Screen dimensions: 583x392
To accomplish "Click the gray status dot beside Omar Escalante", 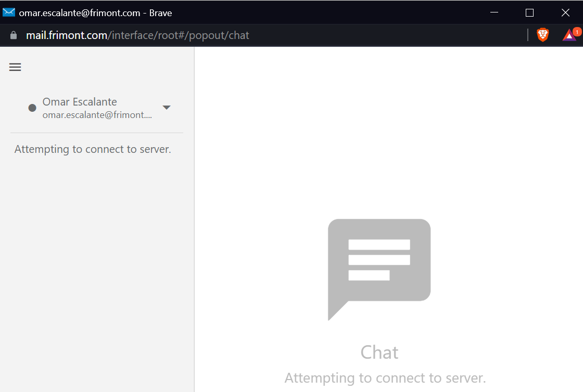I will click(x=32, y=108).
